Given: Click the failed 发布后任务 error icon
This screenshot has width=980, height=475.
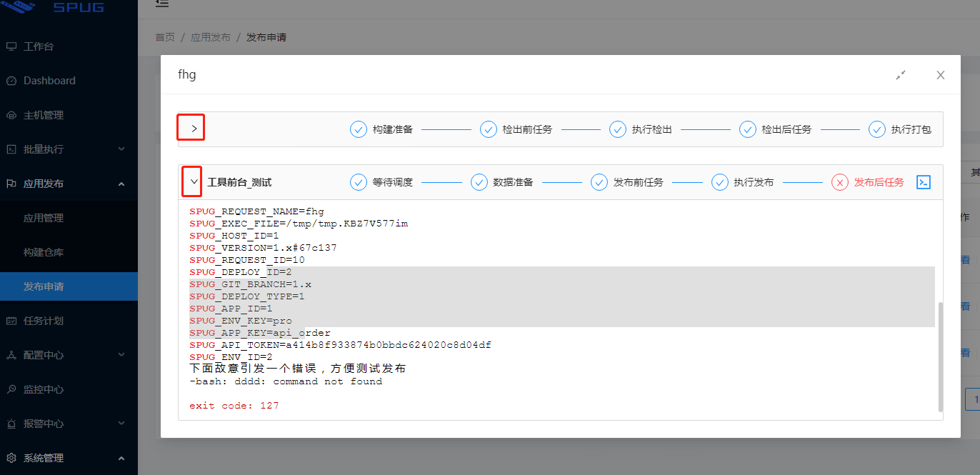Looking at the screenshot, I should (839, 182).
